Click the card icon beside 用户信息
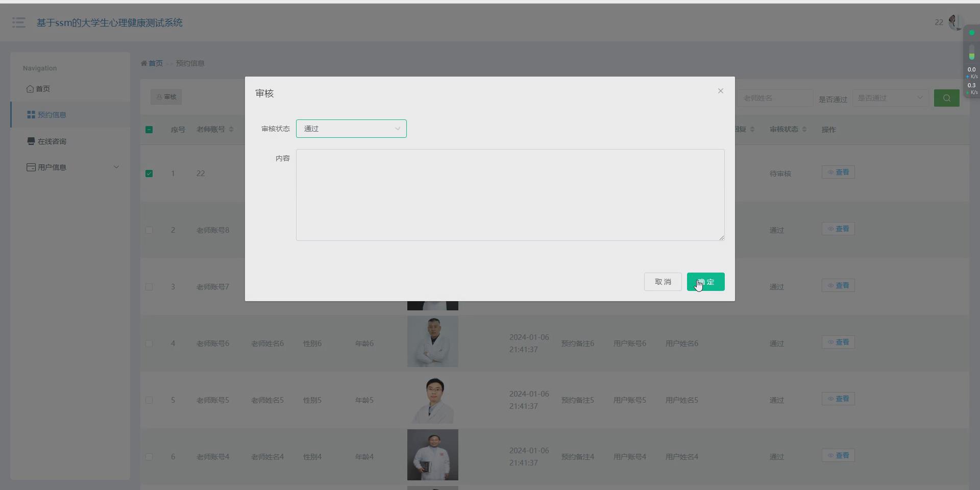 [31, 167]
